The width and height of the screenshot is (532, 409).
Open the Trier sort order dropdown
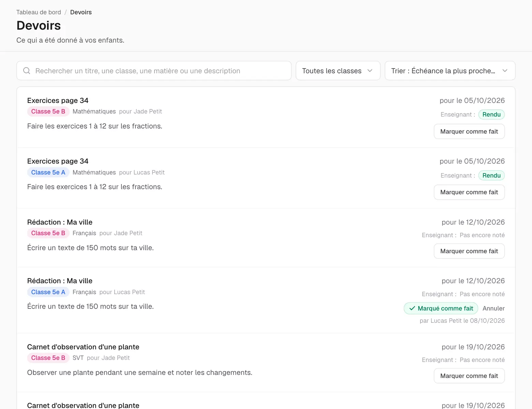(x=450, y=71)
